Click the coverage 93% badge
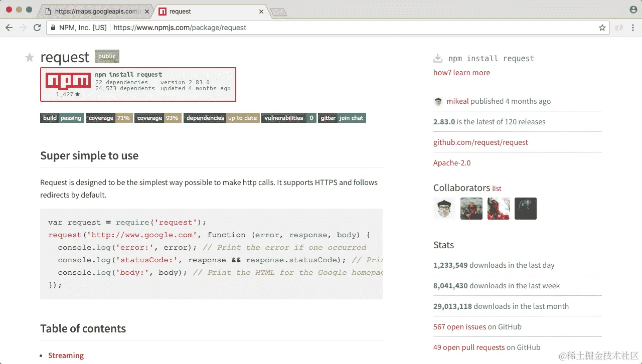The image size is (642, 364). 157,118
